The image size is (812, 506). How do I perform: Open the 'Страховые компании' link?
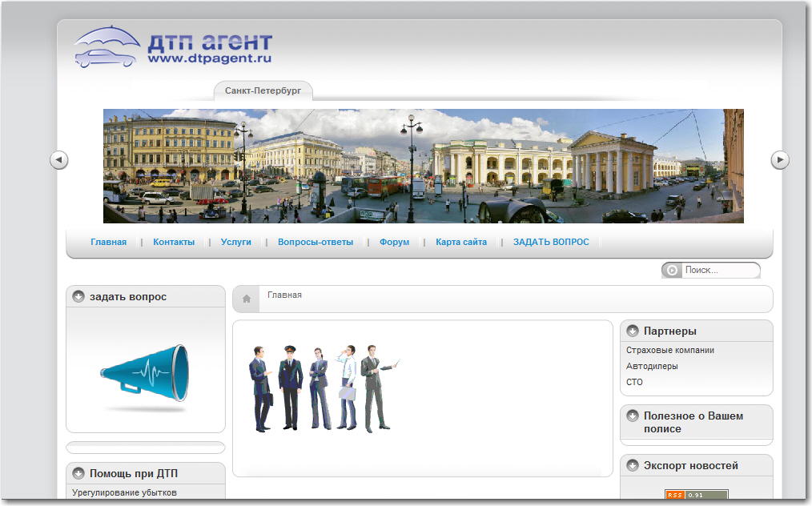click(x=670, y=350)
